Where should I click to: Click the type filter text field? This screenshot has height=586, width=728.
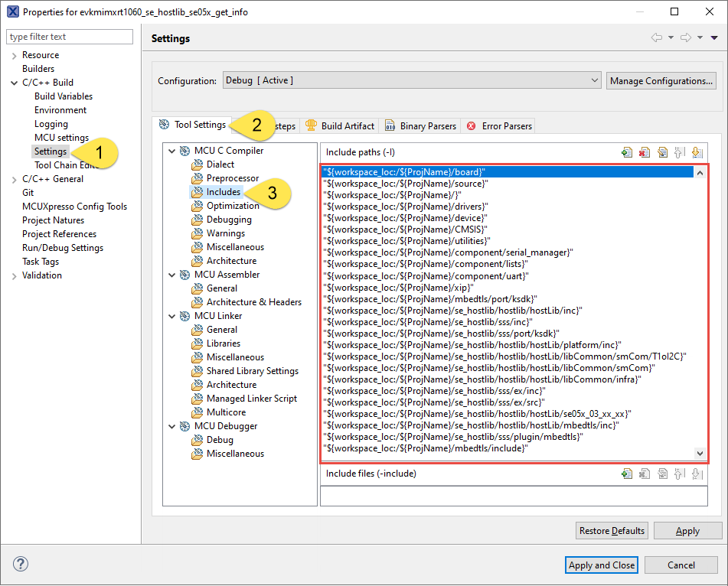coord(70,37)
